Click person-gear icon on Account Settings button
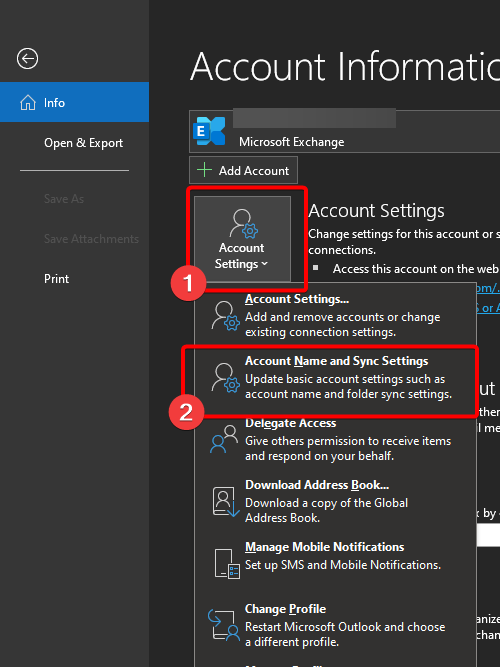Screen dimensions: 500x667 pos(243,223)
